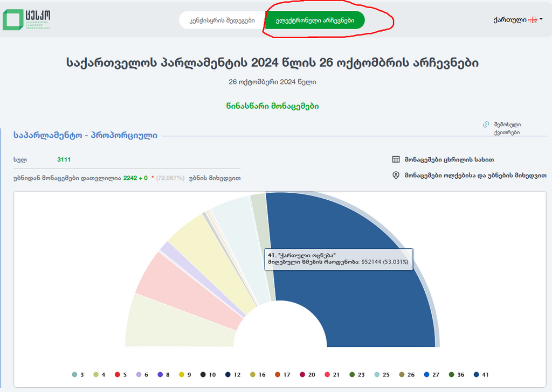Toggle legend item 41

tap(481, 374)
